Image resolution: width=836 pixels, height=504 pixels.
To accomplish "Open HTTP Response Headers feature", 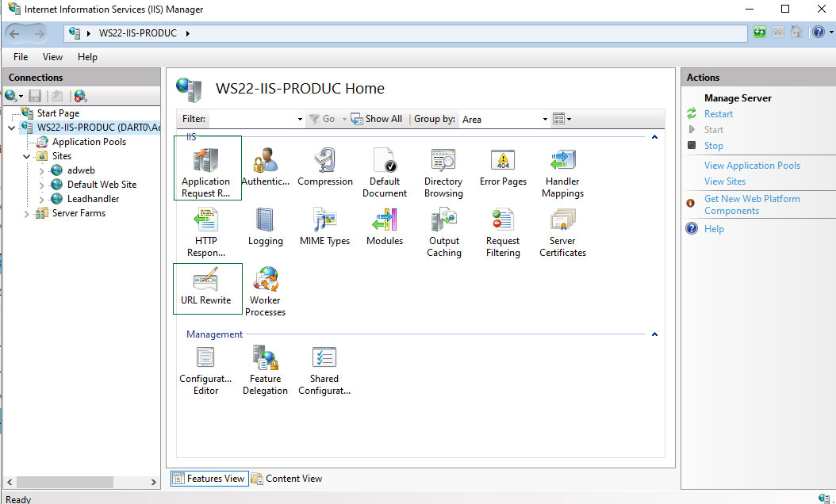I will tap(205, 232).
